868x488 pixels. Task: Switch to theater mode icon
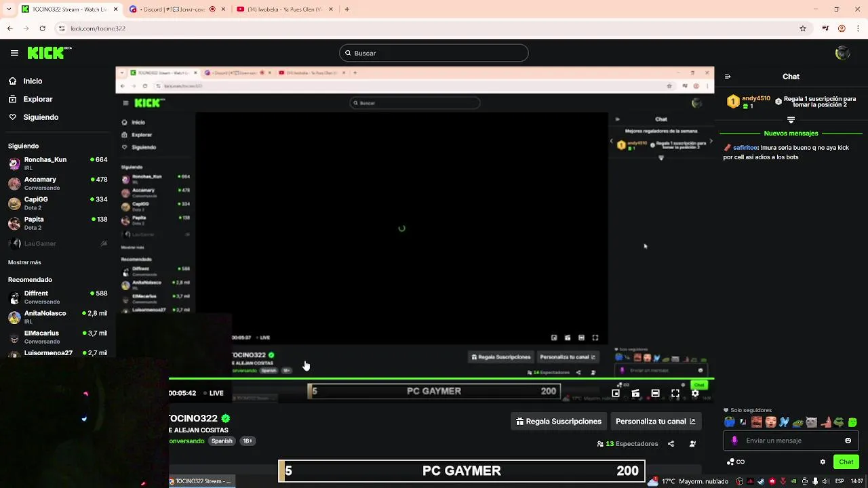[x=655, y=393]
